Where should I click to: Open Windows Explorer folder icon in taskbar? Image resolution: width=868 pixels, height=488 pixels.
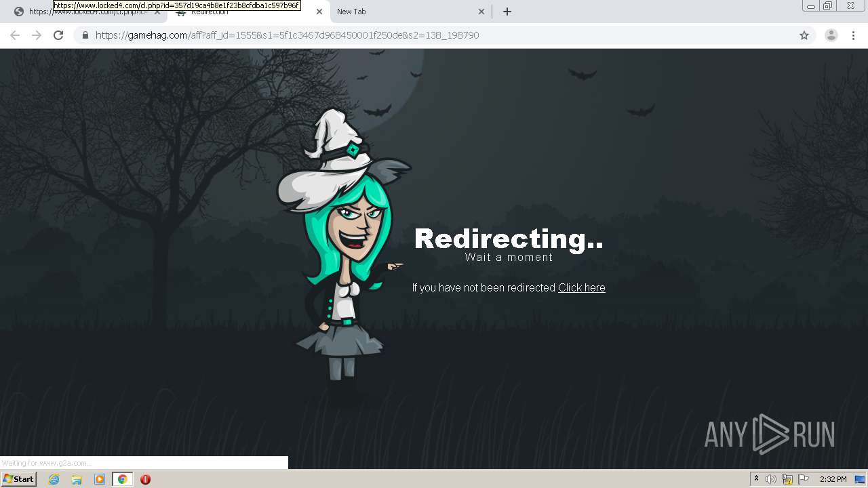pyautogui.click(x=77, y=479)
